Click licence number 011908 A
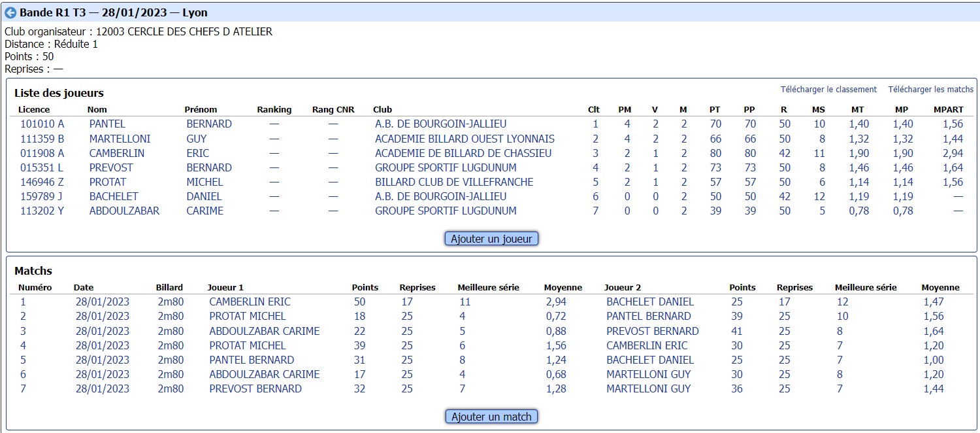The width and height of the screenshot is (980, 433). point(42,153)
